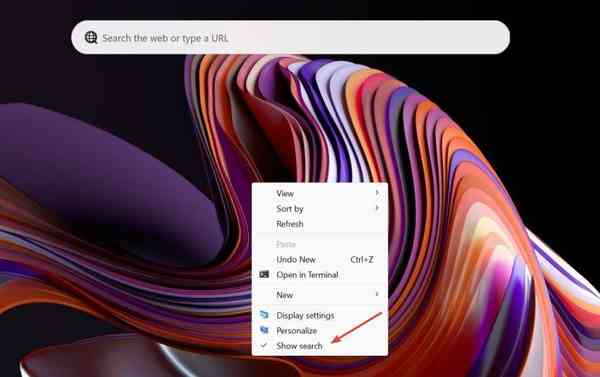600x377 pixels.
Task: Click the Ctrl+Z shortcut label
Action: pos(362,259)
